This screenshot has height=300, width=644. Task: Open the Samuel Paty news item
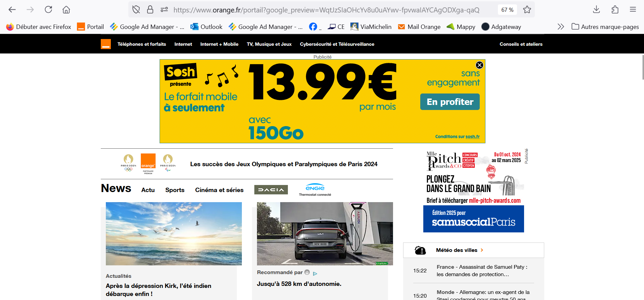click(482, 271)
